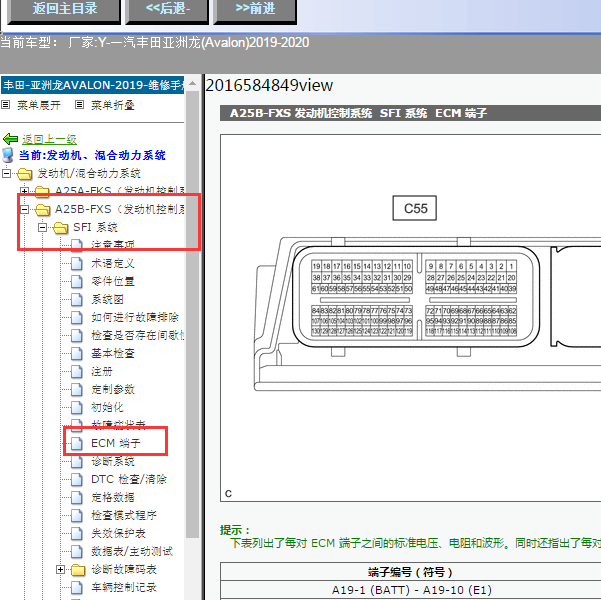Click the A19-1 (BATT) - A19-10 (E1) cell
Image resolution: width=601 pixels, height=600 pixels.
pos(411,590)
